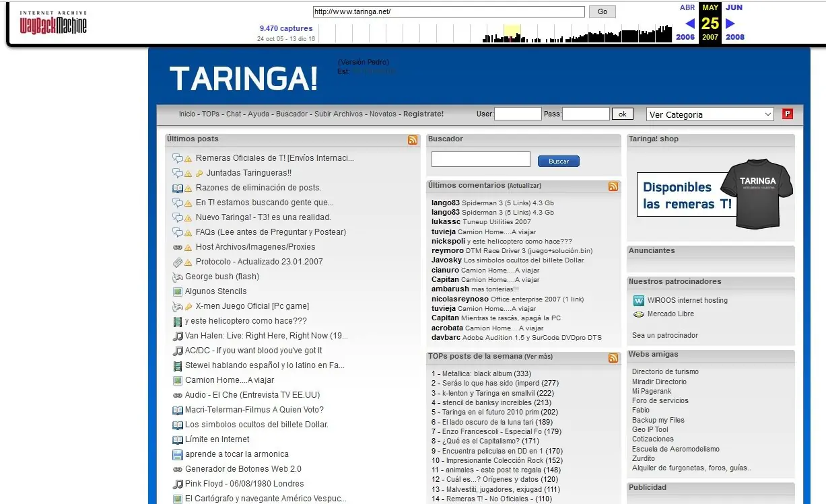Viewport: 826px width, 504px height.
Task: Click the link icon beside Host Archivos/Imagenes/Proxies
Action: tap(178, 247)
